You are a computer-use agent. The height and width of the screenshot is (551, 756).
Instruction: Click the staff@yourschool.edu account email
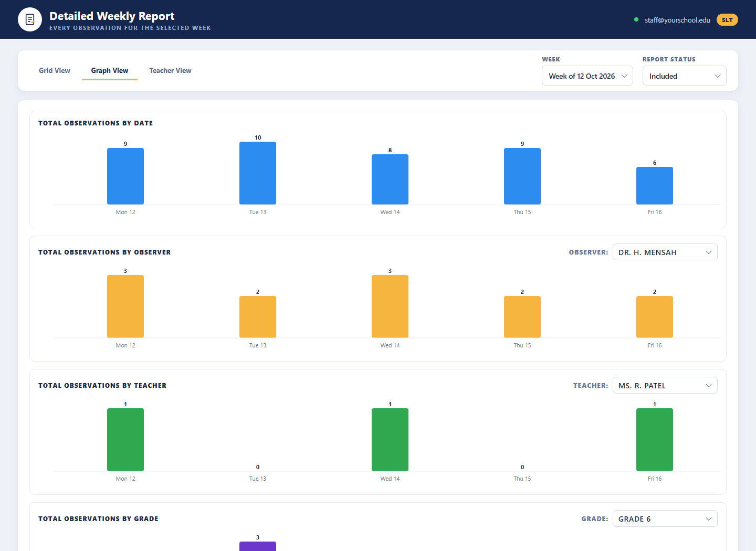coord(677,20)
